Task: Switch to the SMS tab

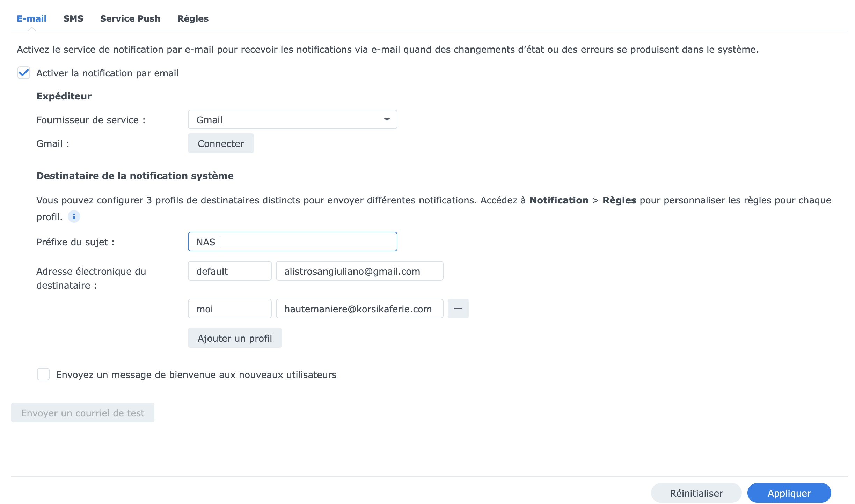Action: click(73, 18)
